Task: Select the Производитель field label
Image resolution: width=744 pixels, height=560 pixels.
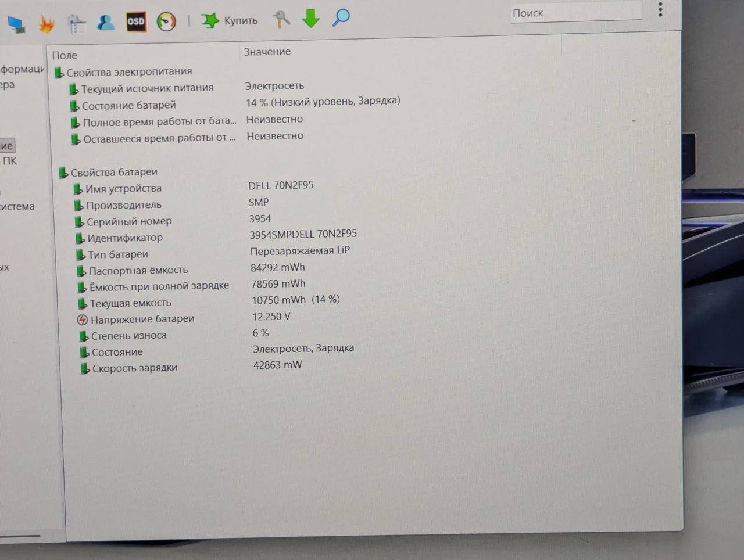Action: (124, 205)
